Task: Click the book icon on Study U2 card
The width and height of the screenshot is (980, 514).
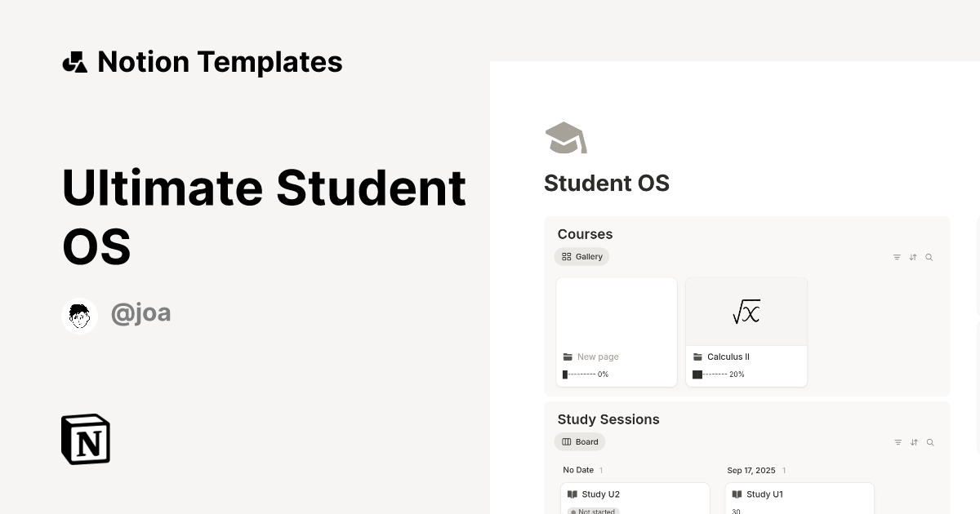Action: coord(572,494)
